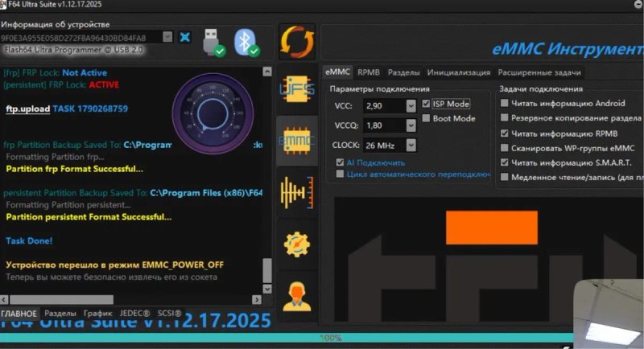
Task: Click the persistent backup path C:\Program Files link
Action: point(206,193)
